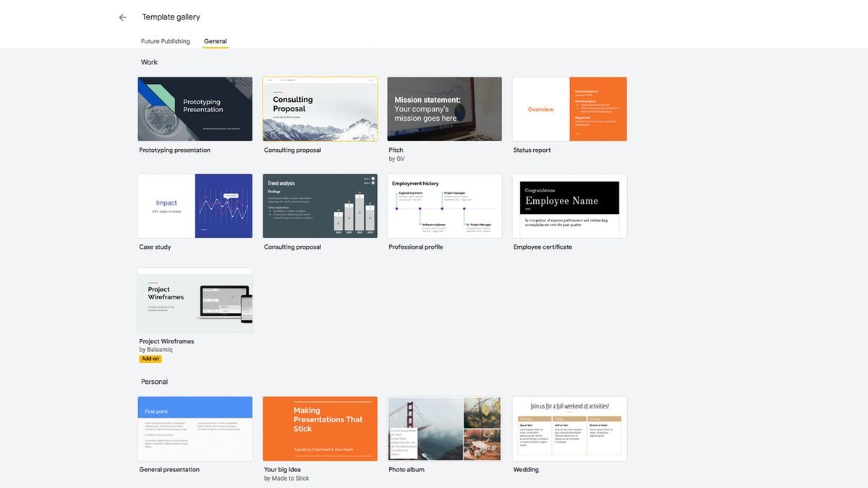The width and height of the screenshot is (868, 488).
Task: Select the General presentation template
Action: tap(195, 428)
